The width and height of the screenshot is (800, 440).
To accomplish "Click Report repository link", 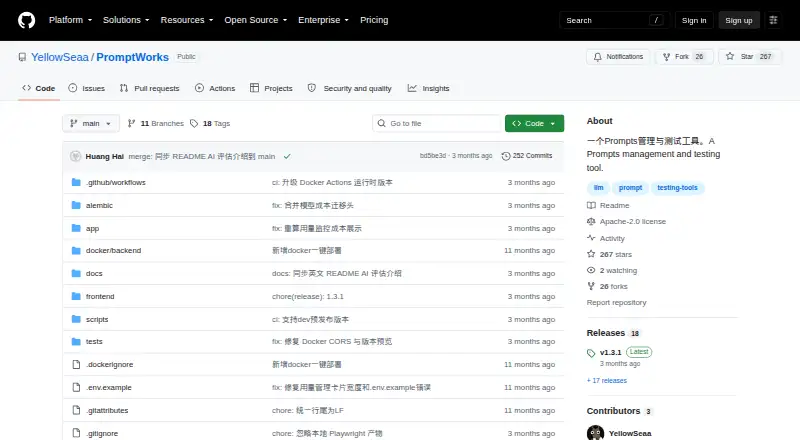I will pos(616,303).
